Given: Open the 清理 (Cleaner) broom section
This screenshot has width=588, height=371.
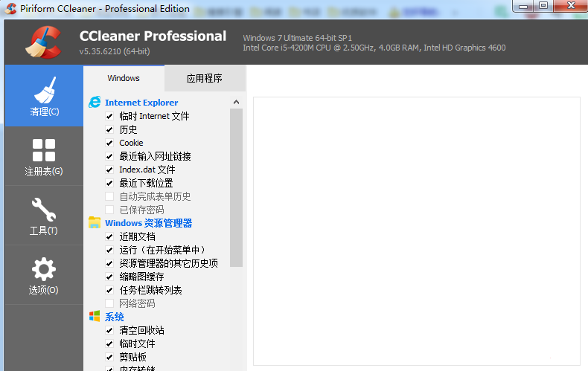Looking at the screenshot, I should point(44,97).
